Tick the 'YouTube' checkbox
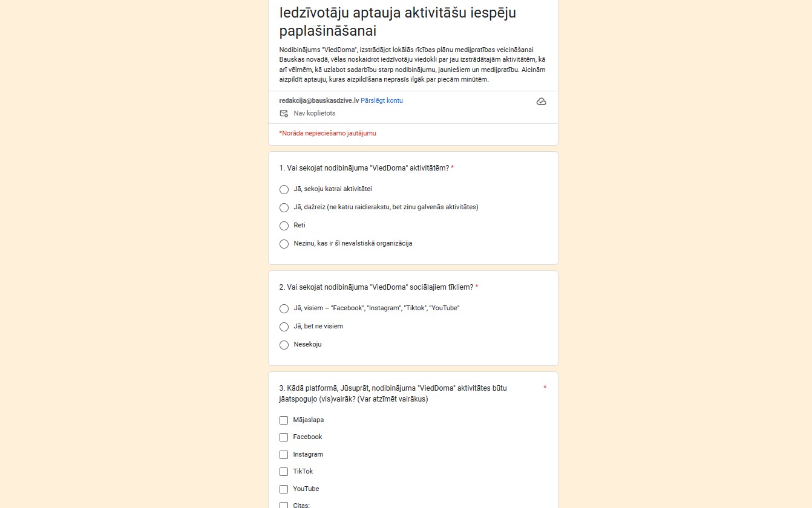 (x=284, y=489)
